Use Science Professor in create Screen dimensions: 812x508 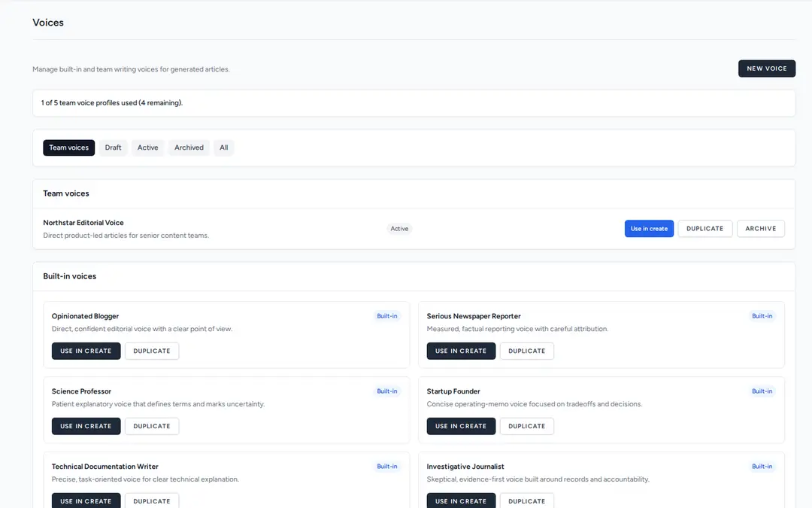point(86,426)
